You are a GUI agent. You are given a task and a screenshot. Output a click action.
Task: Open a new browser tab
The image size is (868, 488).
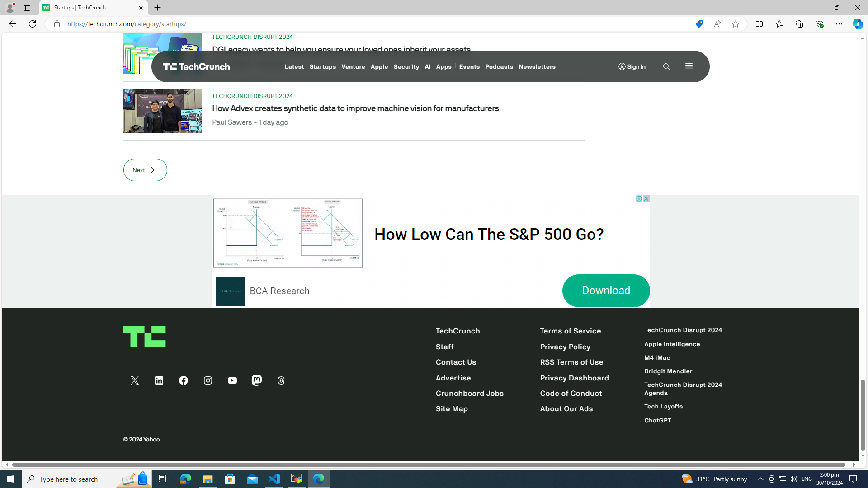158,8
